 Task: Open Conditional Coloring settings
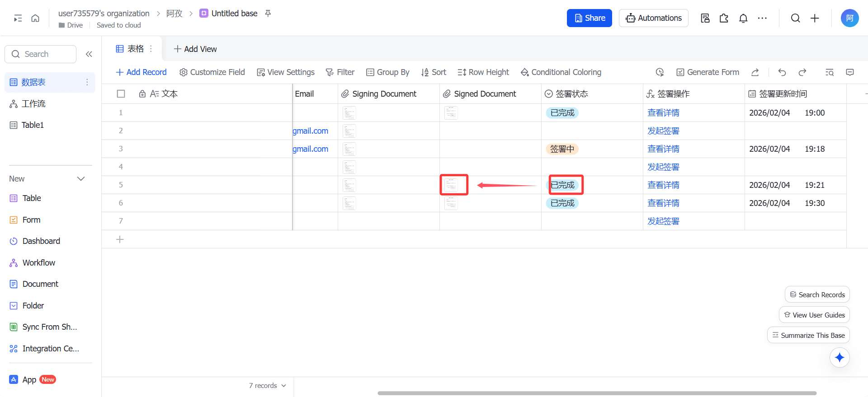[561, 72]
